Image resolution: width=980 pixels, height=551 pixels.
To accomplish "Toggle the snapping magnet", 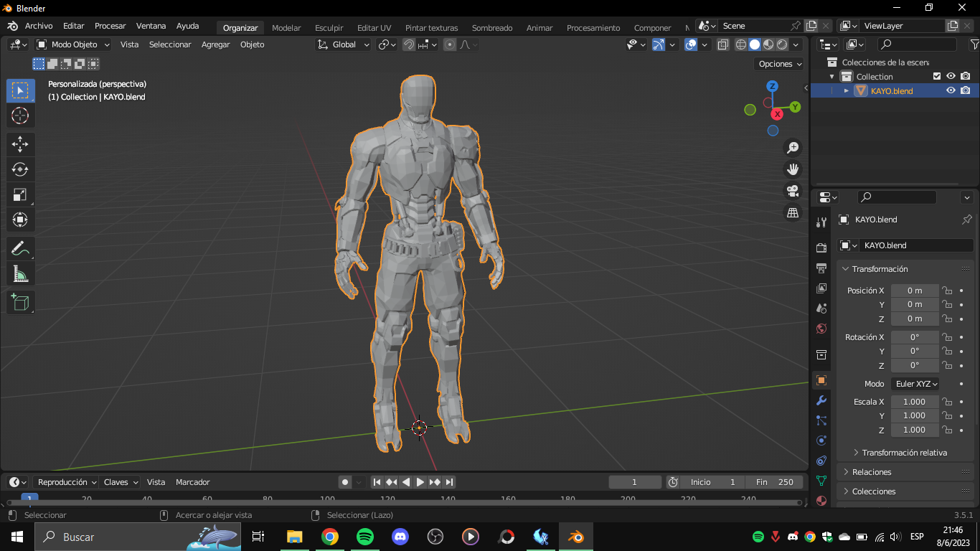I will tap(409, 44).
